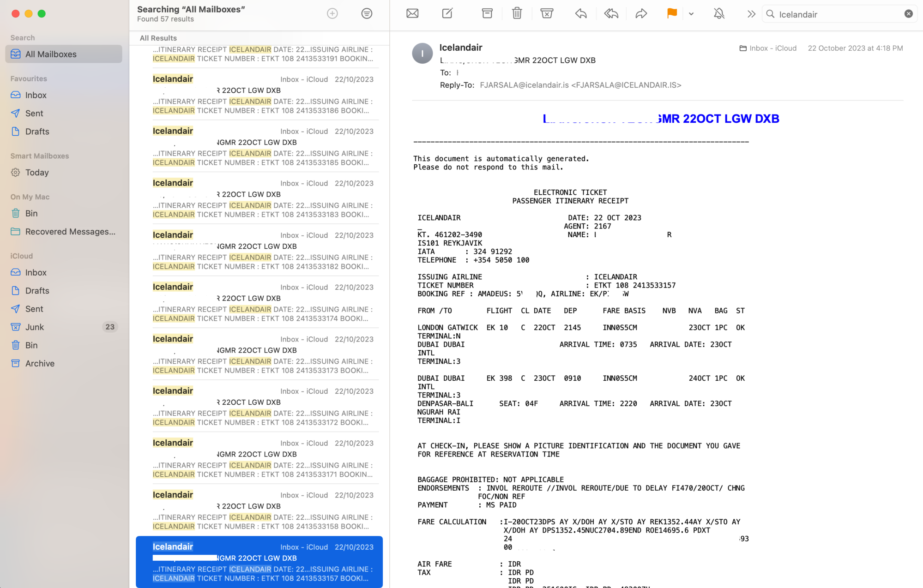Open email with ticket number 2413533174
The image size is (923, 588).
pyautogui.click(x=259, y=302)
